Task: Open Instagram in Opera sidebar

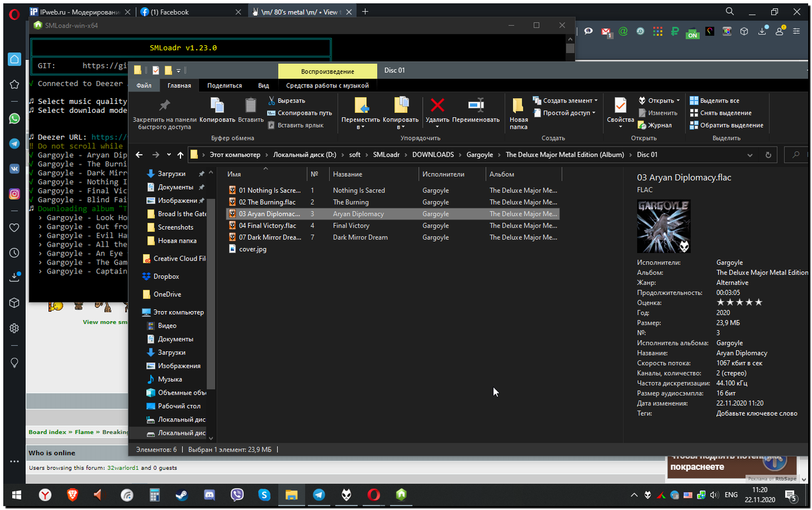Action: tap(14, 194)
